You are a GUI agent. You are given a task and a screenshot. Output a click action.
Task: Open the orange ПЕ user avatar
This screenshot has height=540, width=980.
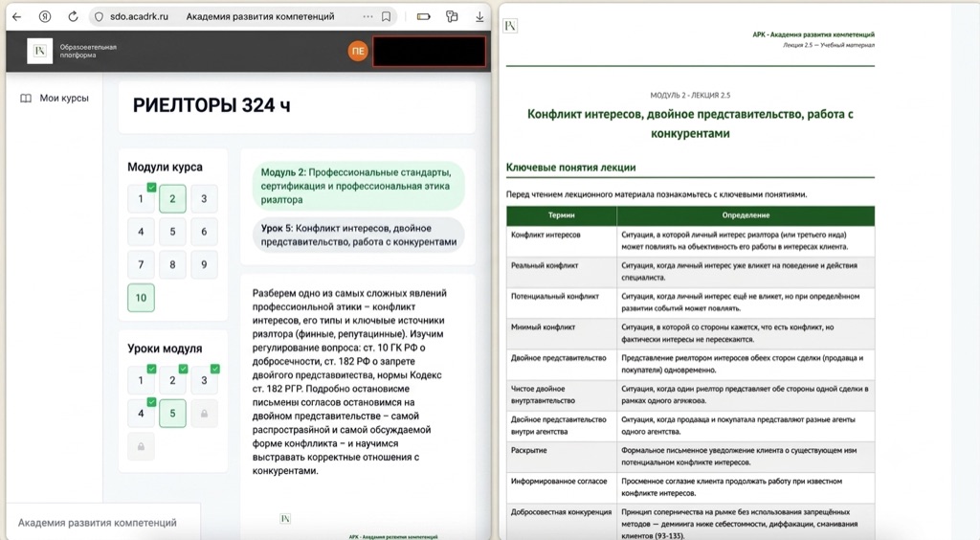[358, 52]
